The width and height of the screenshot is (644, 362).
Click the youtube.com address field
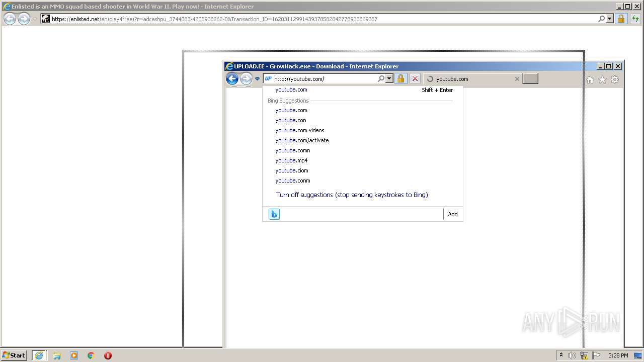(x=326, y=79)
